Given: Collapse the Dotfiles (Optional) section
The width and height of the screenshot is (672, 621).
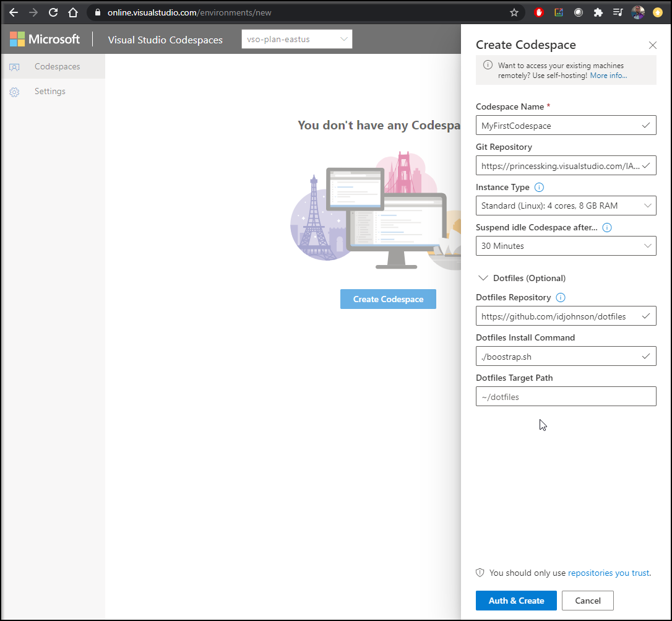Looking at the screenshot, I should point(483,278).
